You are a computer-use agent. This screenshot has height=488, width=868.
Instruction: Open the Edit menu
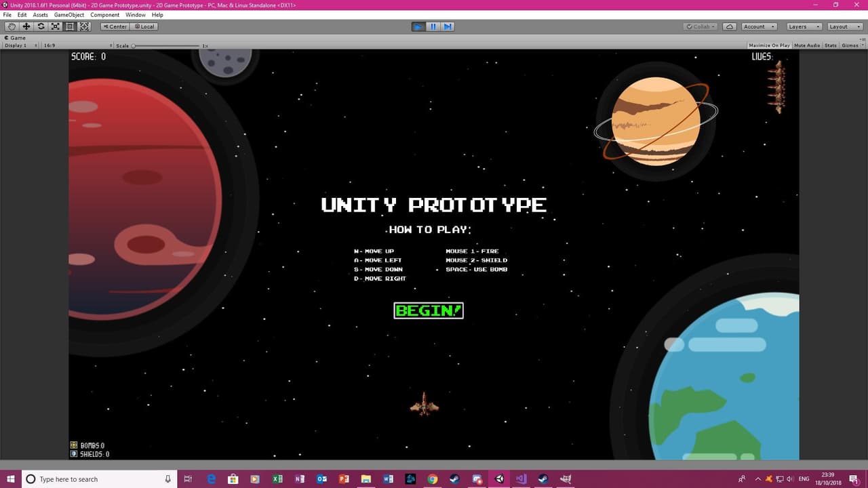tap(22, 15)
